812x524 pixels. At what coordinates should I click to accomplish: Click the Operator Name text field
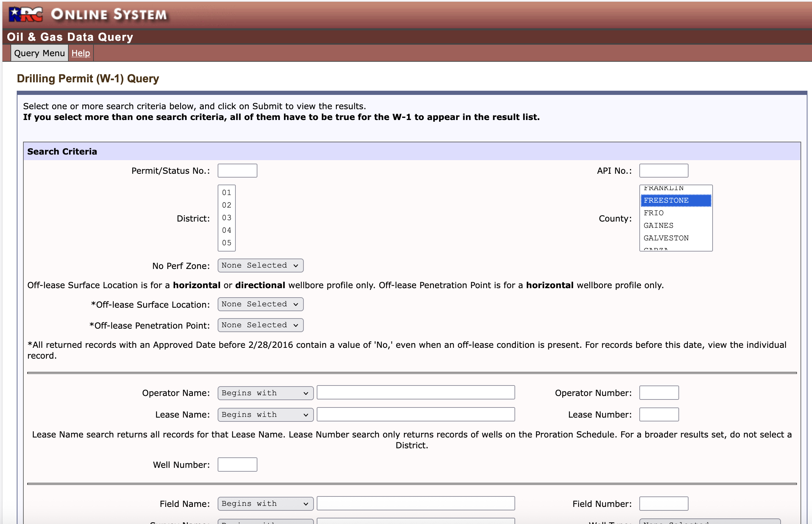pyautogui.click(x=415, y=392)
